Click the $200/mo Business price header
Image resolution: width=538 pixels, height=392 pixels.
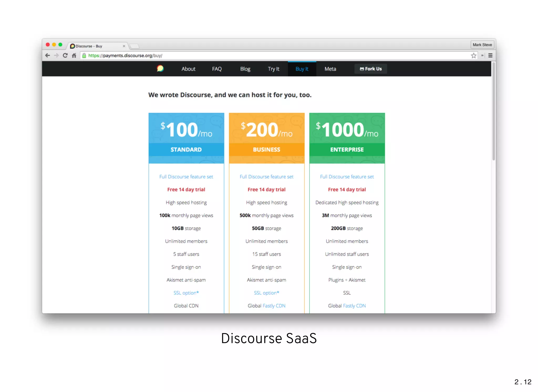(267, 130)
